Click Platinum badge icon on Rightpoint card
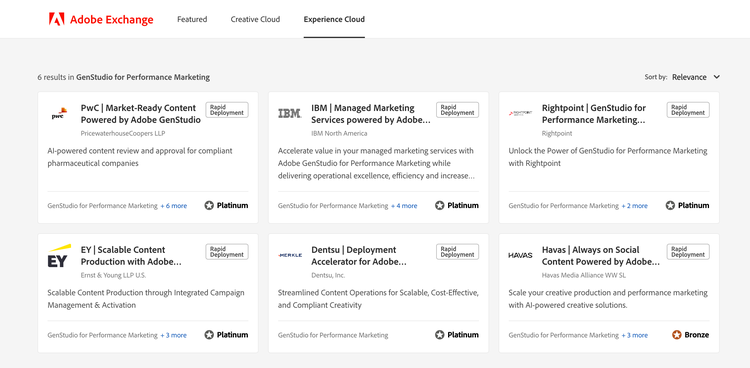Image resolution: width=750 pixels, height=368 pixels. coord(670,205)
